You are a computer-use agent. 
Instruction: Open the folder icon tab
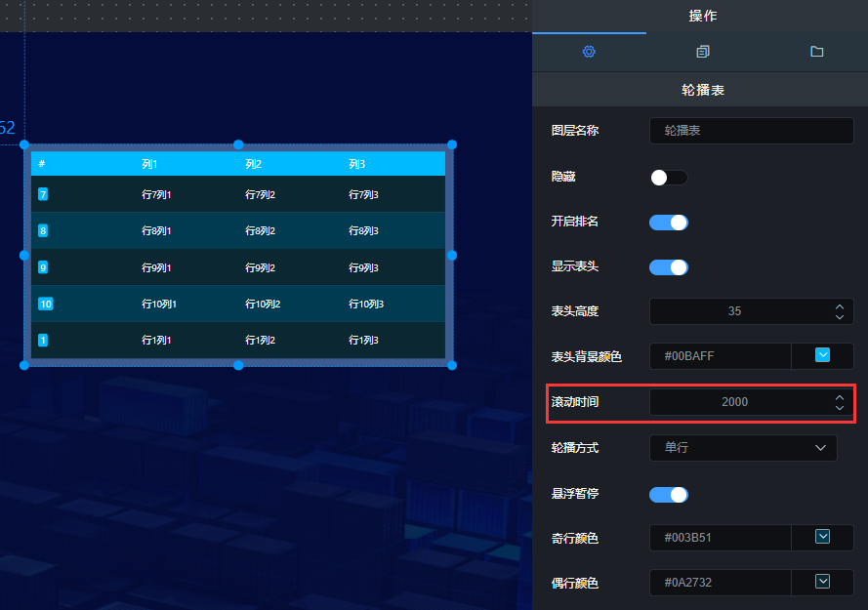[x=816, y=52]
